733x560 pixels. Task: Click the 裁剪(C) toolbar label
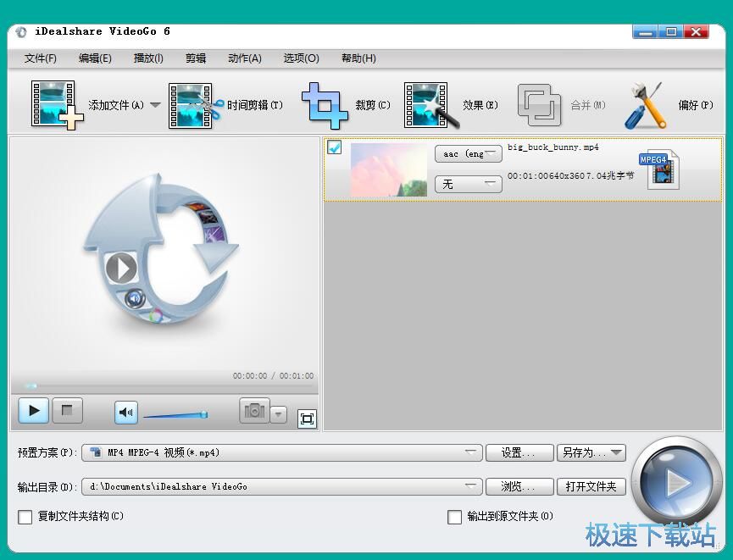pyautogui.click(x=373, y=105)
